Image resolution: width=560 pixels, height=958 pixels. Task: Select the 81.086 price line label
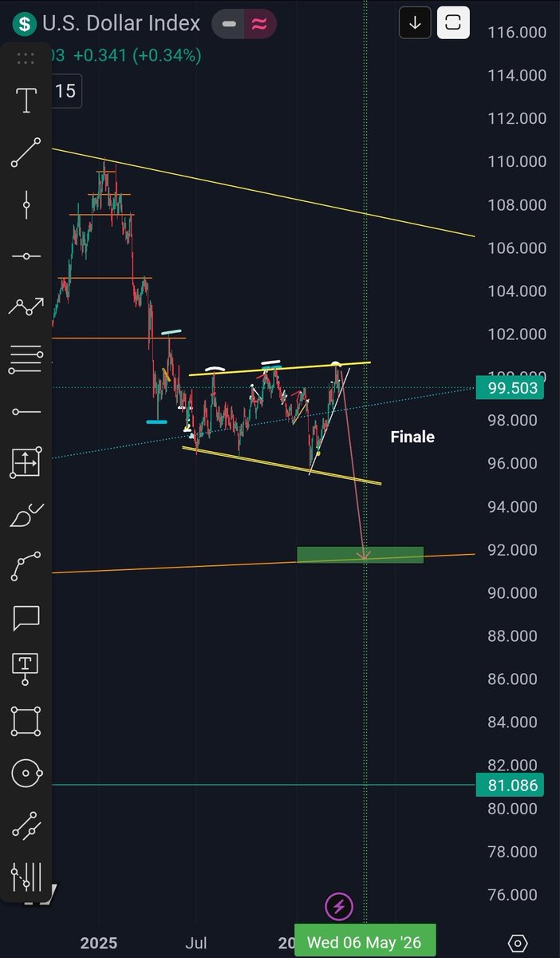(x=509, y=786)
